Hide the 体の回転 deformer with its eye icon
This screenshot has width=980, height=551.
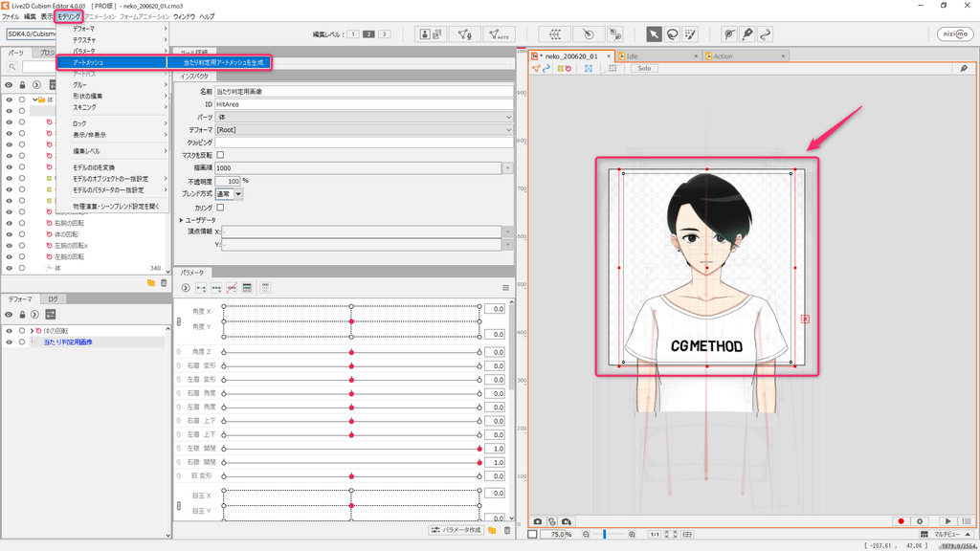9,331
